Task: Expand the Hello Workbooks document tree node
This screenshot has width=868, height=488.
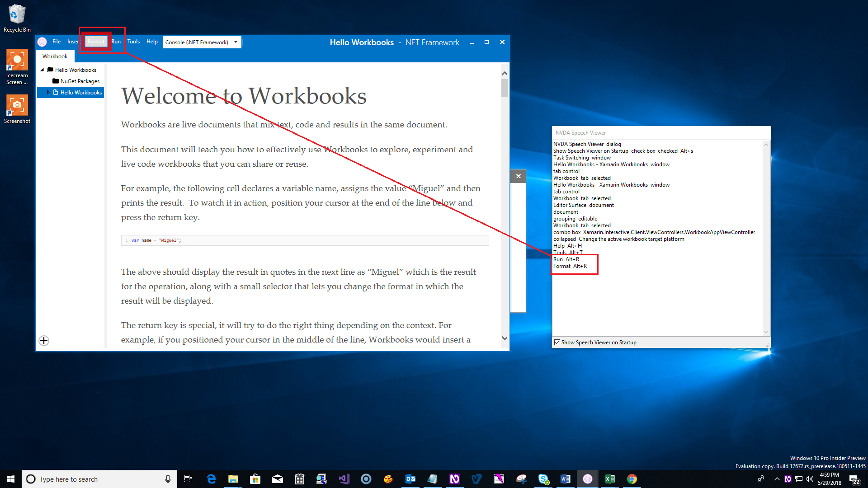Action: (48, 92)
